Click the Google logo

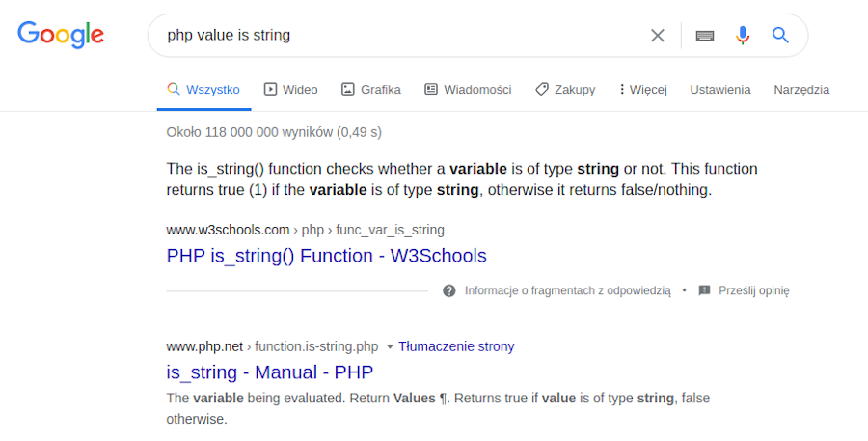pyautogui.click(x=60, y=35)
